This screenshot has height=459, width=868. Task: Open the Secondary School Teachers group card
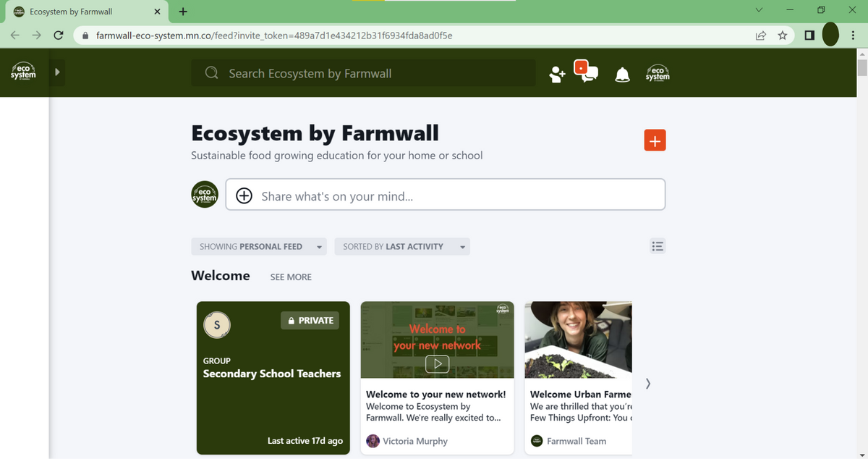(273, 378)
